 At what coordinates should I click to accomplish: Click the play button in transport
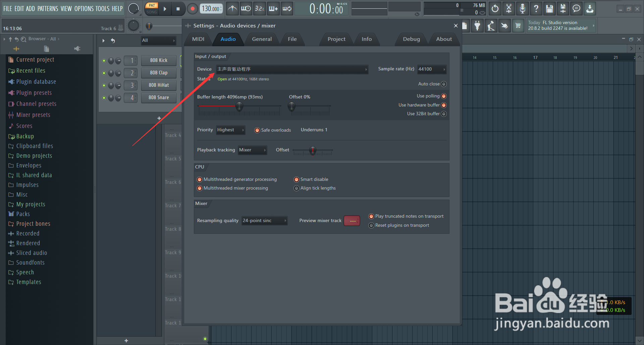point(165,9)
